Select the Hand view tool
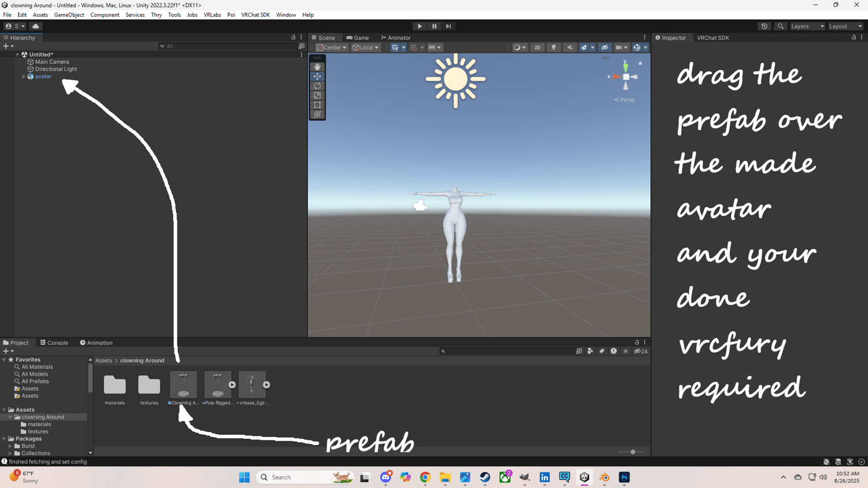The image size is (868, 488). [x=317, y=67]
